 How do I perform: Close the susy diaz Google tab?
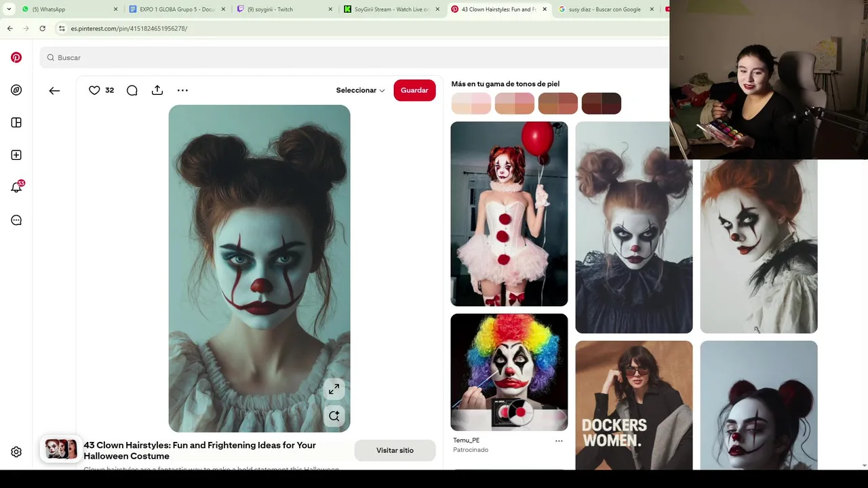652,9
